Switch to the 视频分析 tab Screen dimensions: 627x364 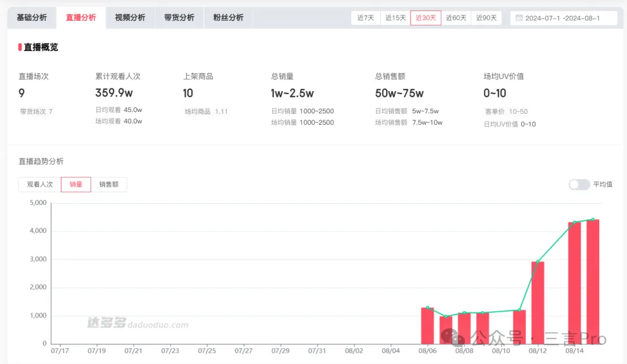[130, 17]
